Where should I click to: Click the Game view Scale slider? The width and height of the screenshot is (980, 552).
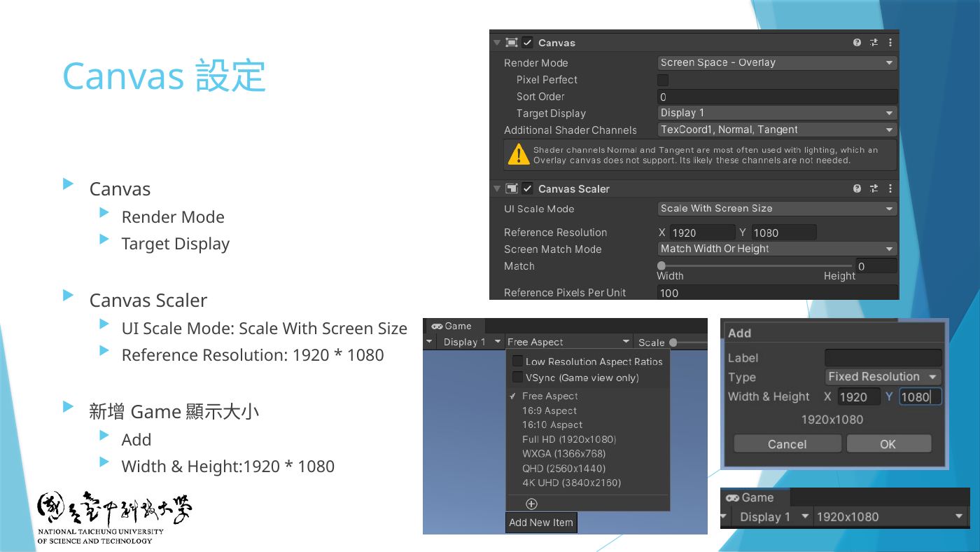(x=689, y=343)
